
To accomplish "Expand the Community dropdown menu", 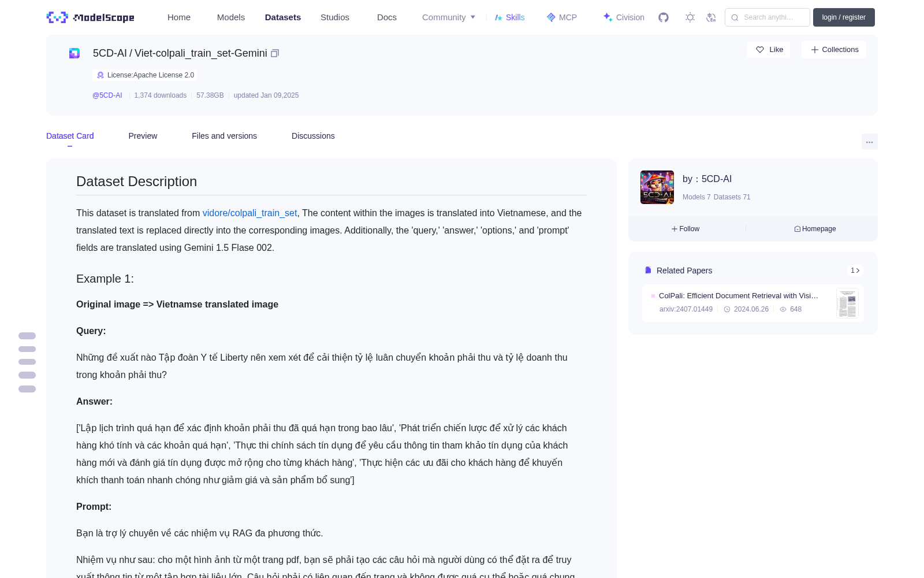I will click(449, 17).
